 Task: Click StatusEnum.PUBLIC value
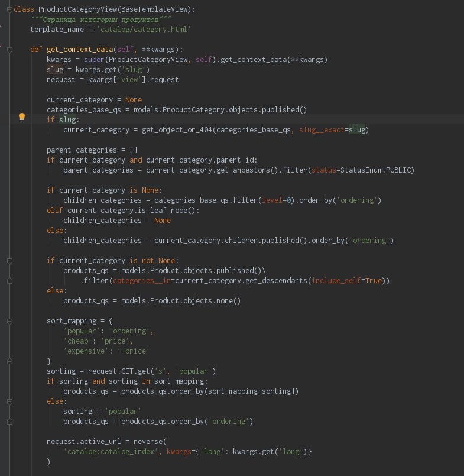[375, 170]
